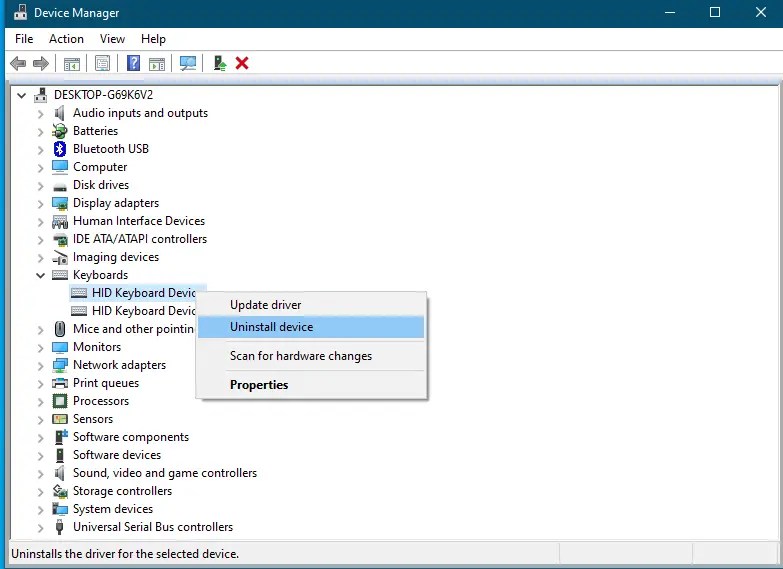Choose Update driver in context menu
Viewport: 783px width, 569px height.
[x=311, y=305]
